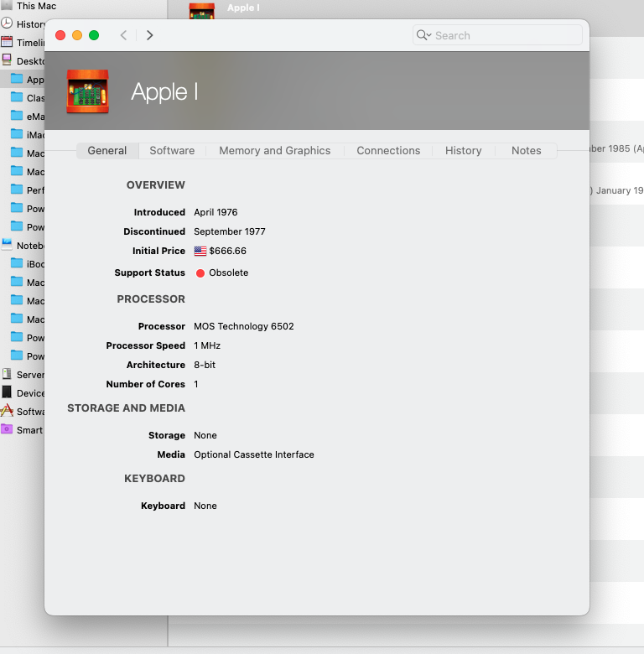Screen dimensions: 644x654
Task: Open the 'Perf' folder in sidebar
Action: coord(28,189)
